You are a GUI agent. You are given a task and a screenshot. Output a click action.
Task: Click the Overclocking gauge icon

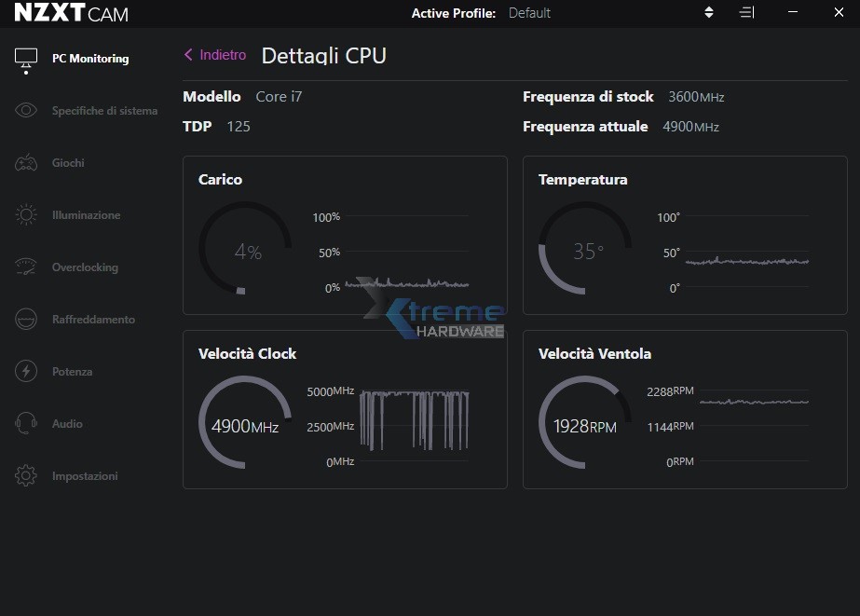click(26, 267)
